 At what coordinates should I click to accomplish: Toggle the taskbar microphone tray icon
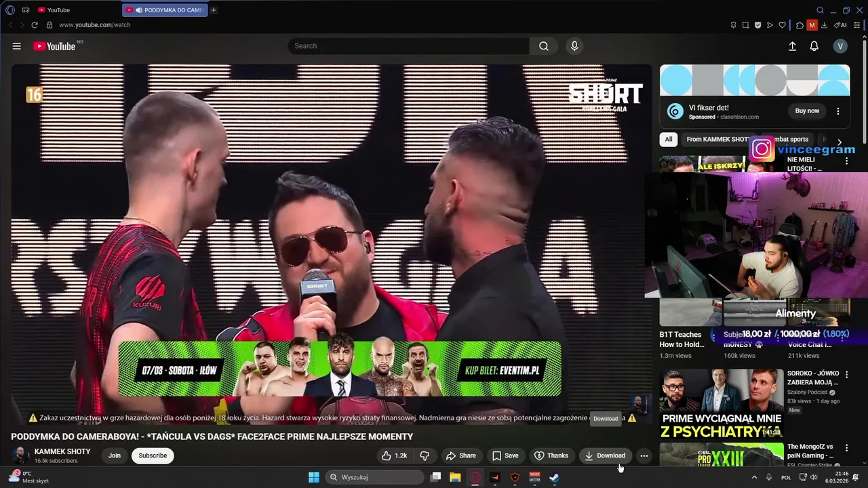tap(769, 477)
